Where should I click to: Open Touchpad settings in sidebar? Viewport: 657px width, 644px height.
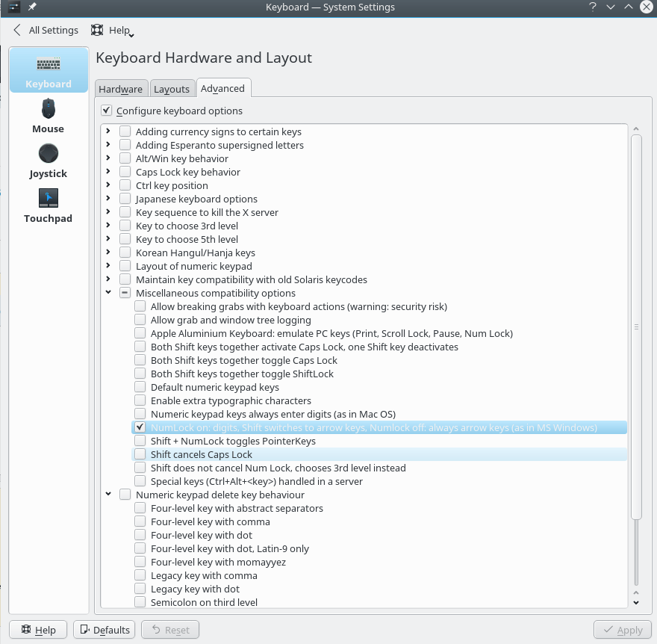click(48, 203)
